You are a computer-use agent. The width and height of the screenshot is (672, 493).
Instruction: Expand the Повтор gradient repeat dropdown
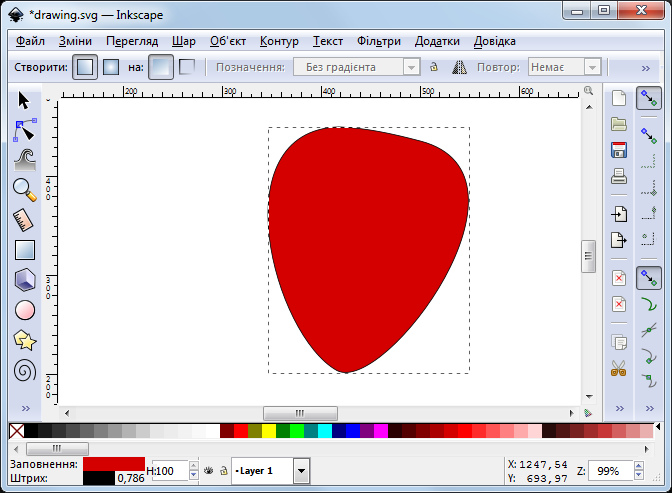pyautogui.click(x=592, y=67)
